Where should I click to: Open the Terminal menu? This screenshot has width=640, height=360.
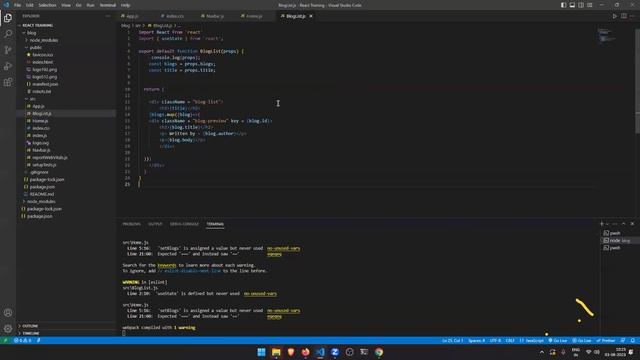pyautogui.click(x=108, y=5)
